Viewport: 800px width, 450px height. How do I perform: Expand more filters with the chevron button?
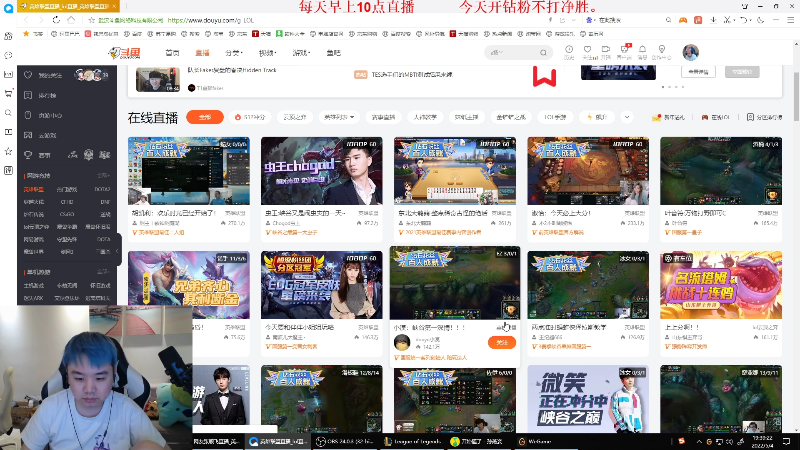[627, 117]
